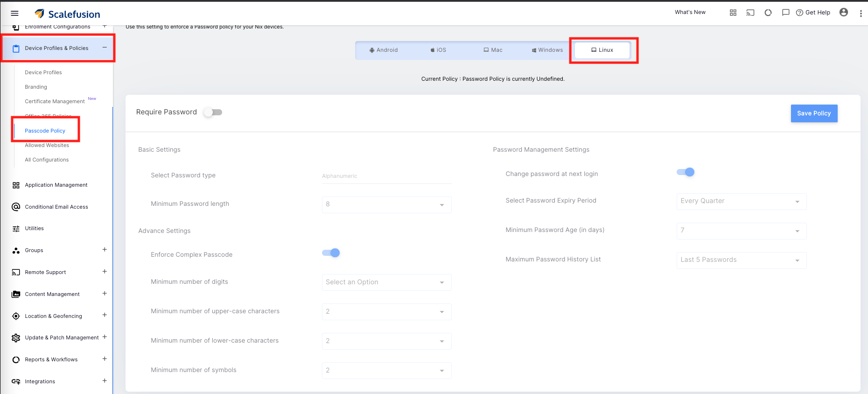Expand Reports & Workflows with plus

[x=105, y=359]
